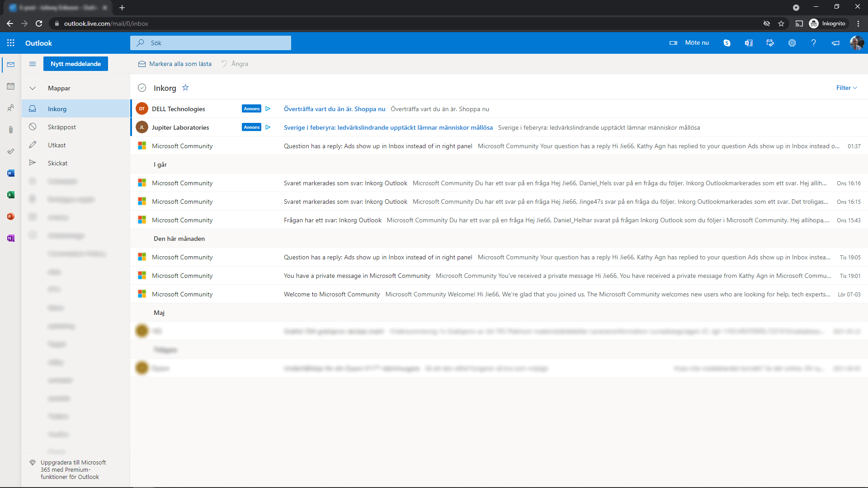Open ad options arrow on Jupiter Laboratories row
Screen dimensions: 868x488
tap(268, 127)
